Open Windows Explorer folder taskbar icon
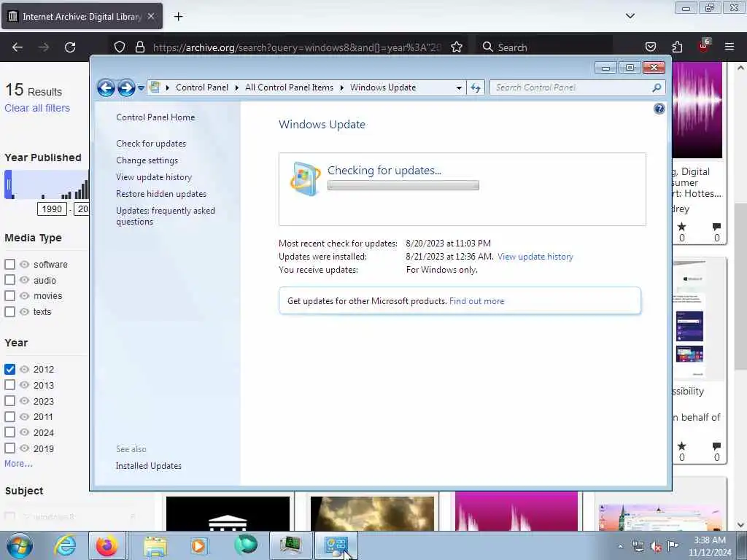The width and height of the screenshot is (747, 560). tap(156, 545)
